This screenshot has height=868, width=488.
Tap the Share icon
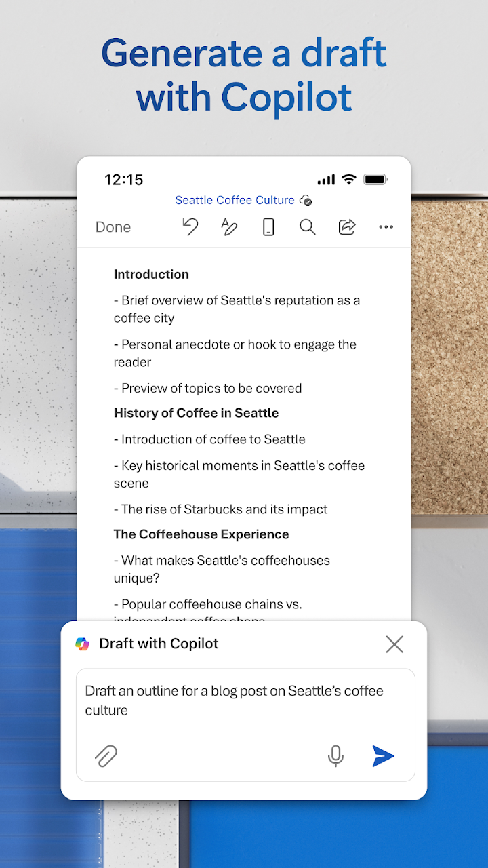tap(347, 226)
